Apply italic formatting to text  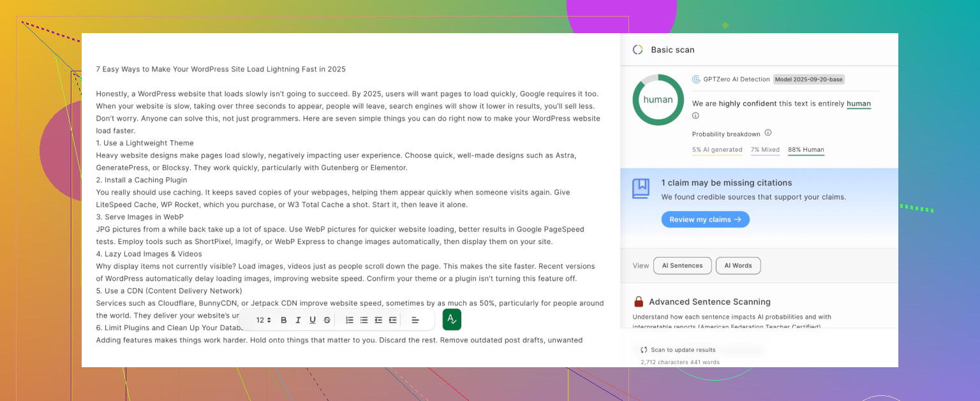pos(298,320)
